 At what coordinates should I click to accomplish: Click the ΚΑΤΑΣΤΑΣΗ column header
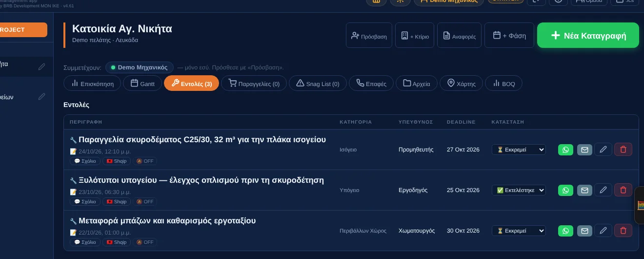pyautogui.click(x=508, y=122)
